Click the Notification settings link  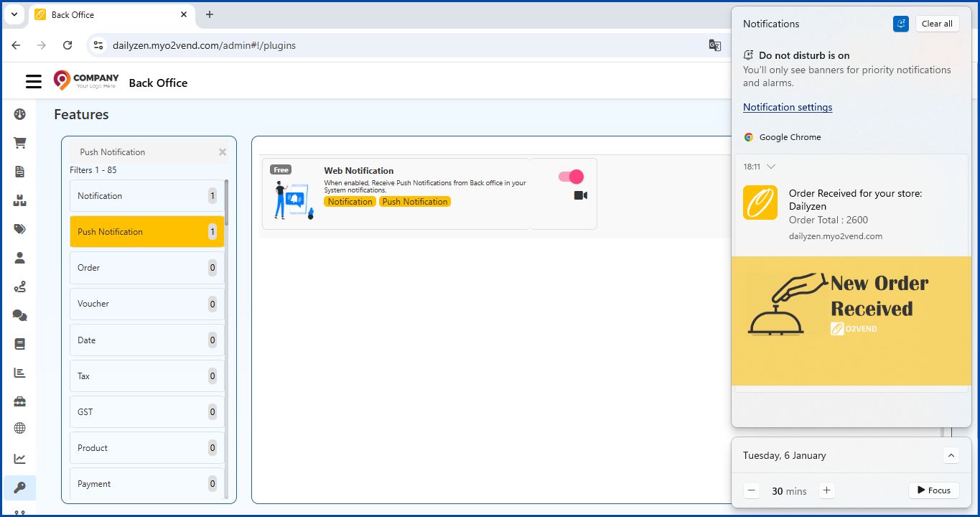point(787,107)
